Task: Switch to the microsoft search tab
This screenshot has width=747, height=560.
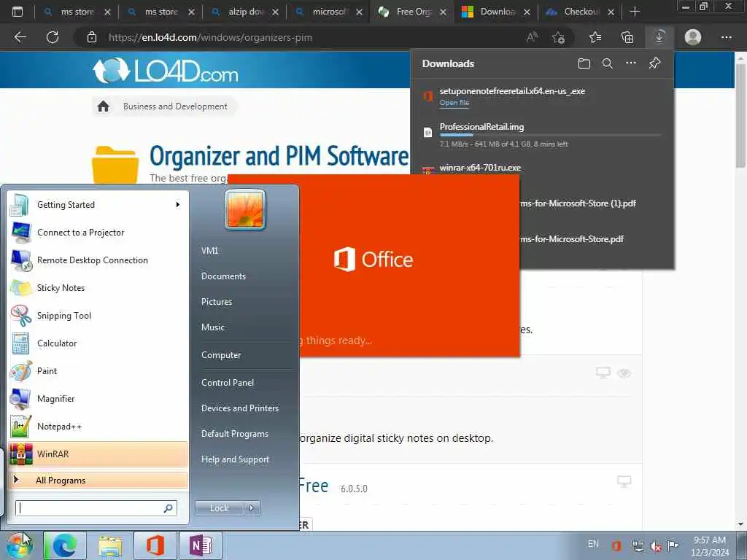Action: [328, 12]
